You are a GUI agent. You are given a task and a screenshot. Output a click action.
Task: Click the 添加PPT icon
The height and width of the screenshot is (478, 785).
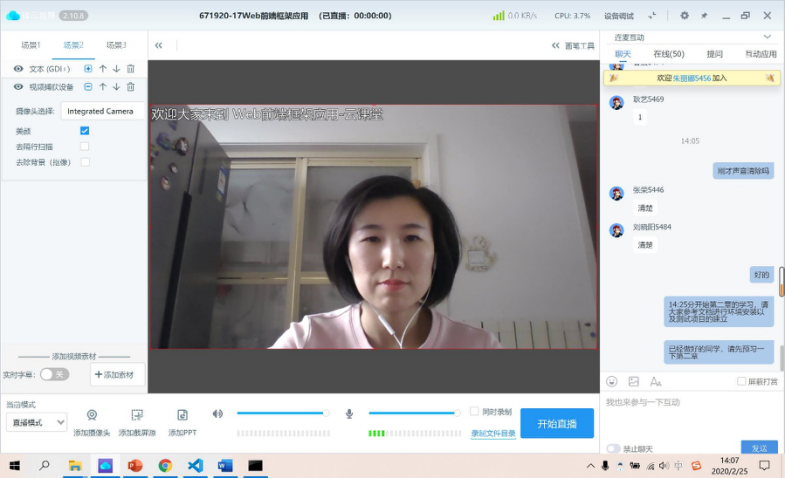tap(182, 415)
